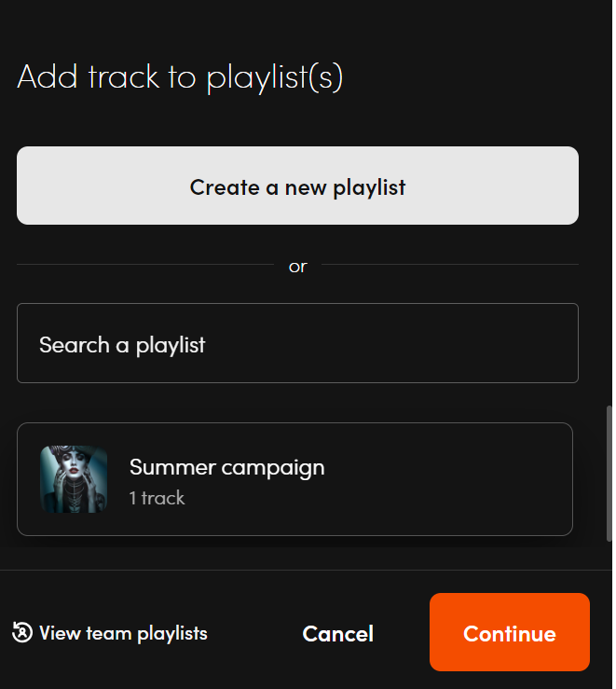Screen dimensions: 616x689
Task: Click the team playlists people icon
Action: point(22,632)
